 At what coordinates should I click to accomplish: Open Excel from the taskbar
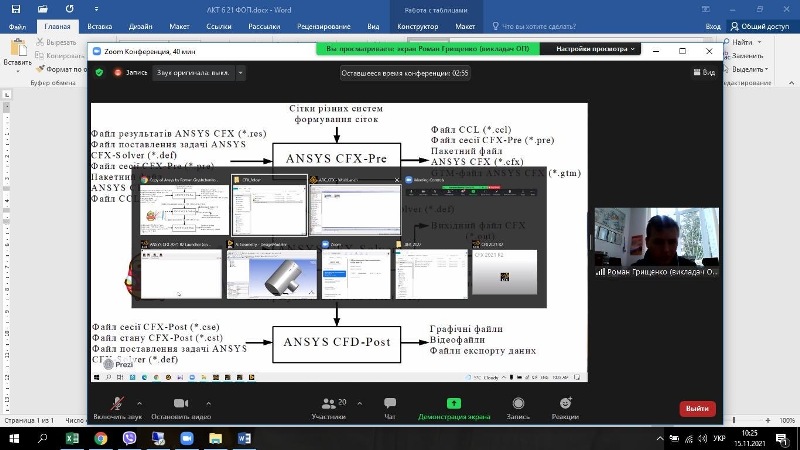tap(72, 438)
